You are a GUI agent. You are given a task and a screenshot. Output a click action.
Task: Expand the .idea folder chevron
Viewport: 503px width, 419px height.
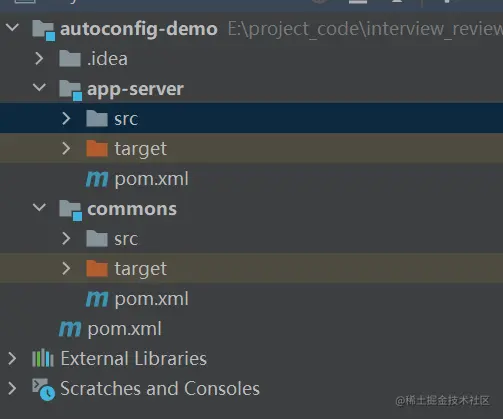(x=39, y=59)
